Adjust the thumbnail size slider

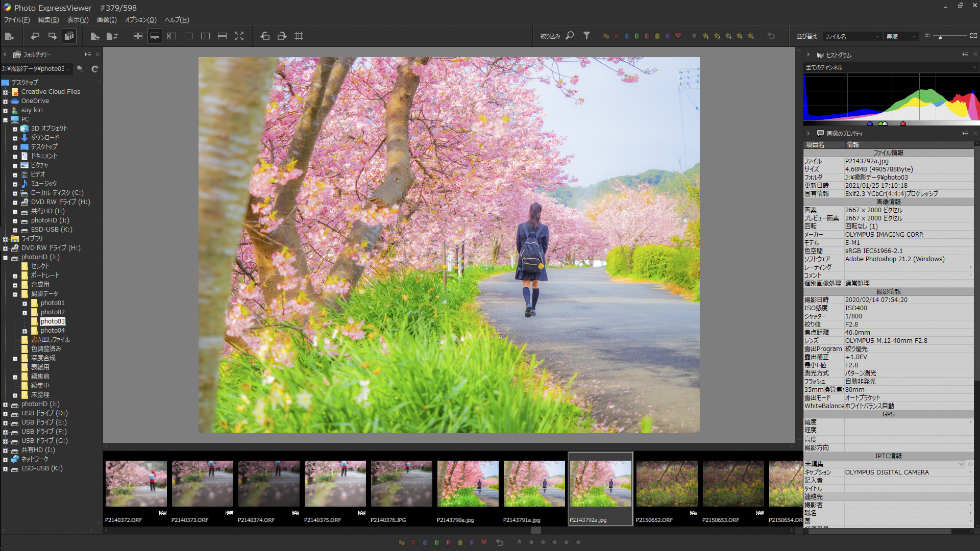[940, 37]
